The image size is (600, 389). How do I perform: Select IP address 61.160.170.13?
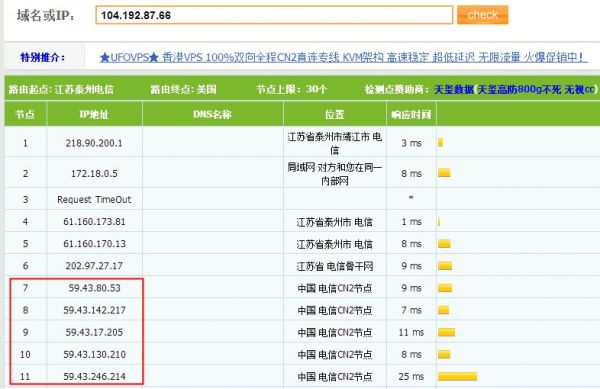94,244
